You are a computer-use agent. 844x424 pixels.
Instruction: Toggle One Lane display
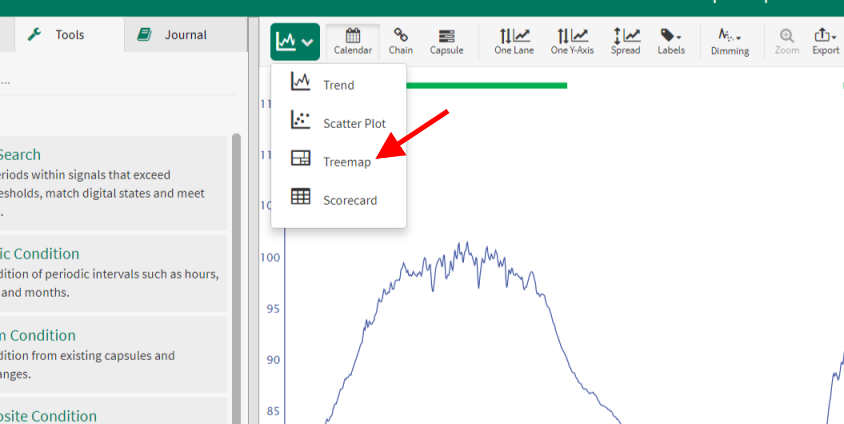pyautogui.click(x=513, y=41)
